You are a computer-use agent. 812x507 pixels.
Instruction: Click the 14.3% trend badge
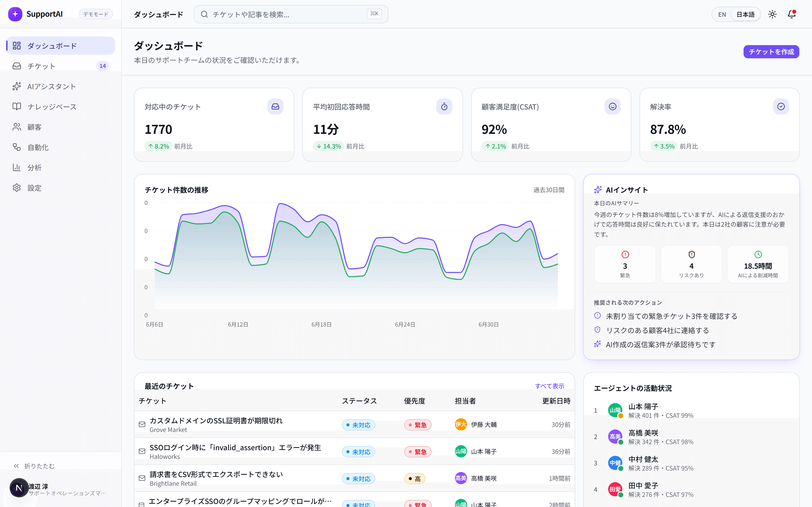[329, 146]
